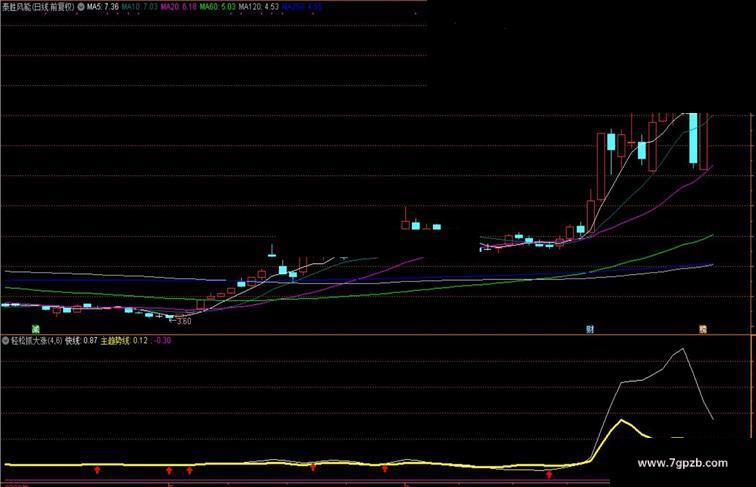Click the round icon before 轻松抓大涨 indicator
The width and height of the screenshot is (756, 487).
click(x=5, y=340)
